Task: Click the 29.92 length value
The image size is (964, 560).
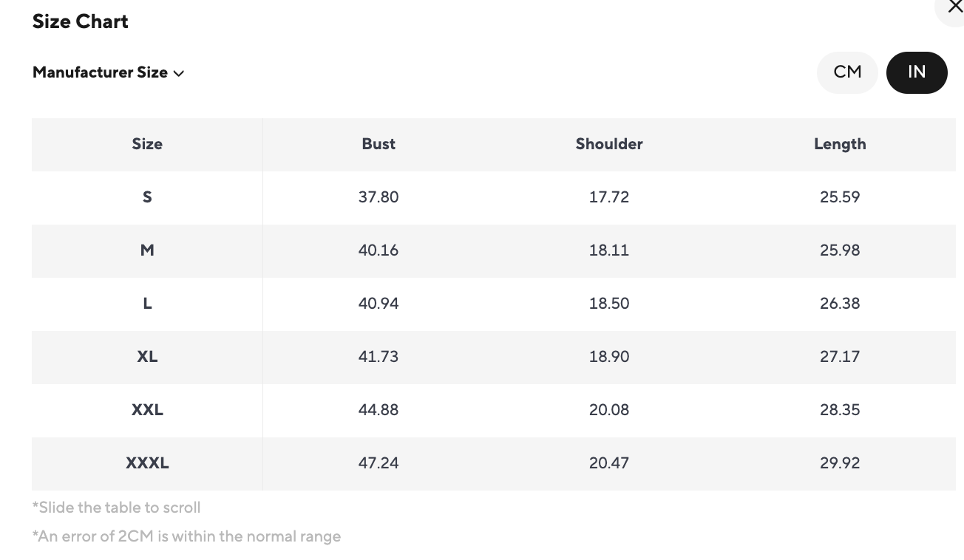Action: (840, 463)
